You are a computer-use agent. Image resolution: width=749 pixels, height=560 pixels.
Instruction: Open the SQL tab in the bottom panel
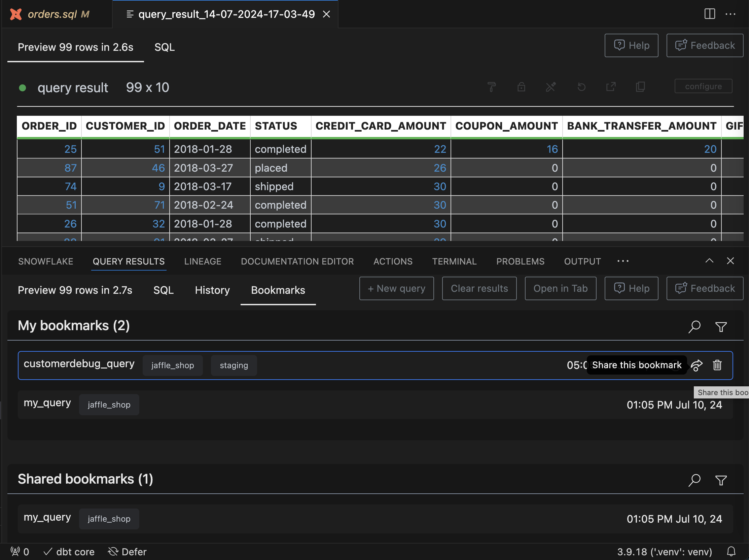point(164,290)
